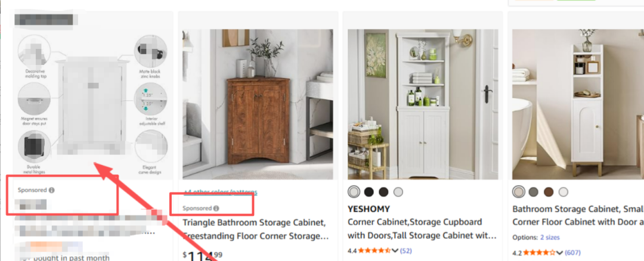Select first light swatch under YESHOMY cabinet
This screenshot has height=261, width=644.
pyautogui.click(x=354, y=192)
